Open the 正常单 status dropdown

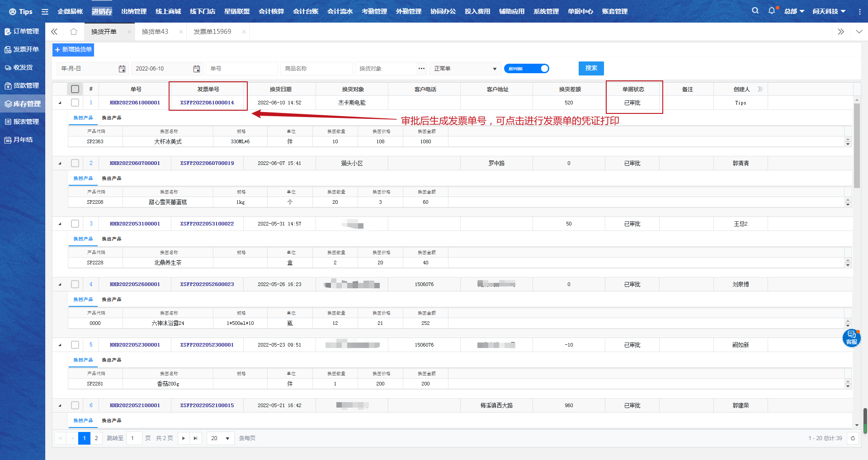coord(465,69)
